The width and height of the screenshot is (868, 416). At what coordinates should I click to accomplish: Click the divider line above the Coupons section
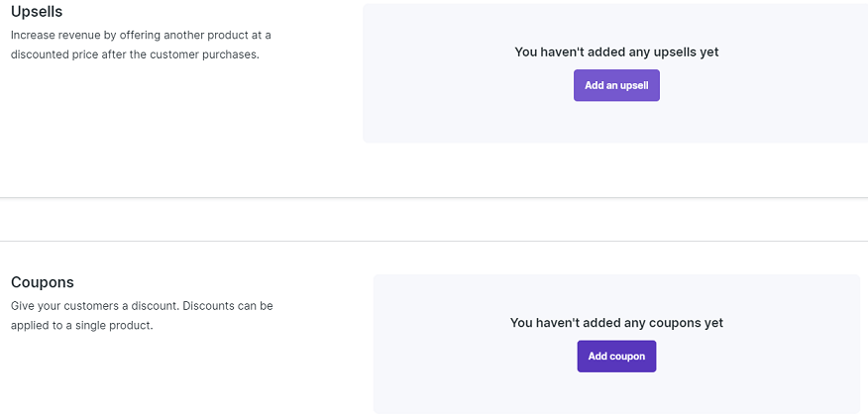point(434,241)
